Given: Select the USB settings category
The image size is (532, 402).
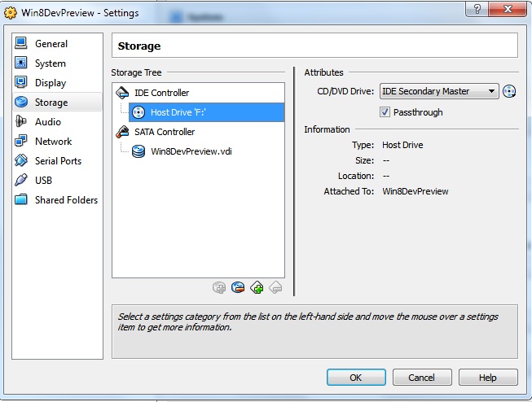Looking at the screenshot, I should point(44,181).
